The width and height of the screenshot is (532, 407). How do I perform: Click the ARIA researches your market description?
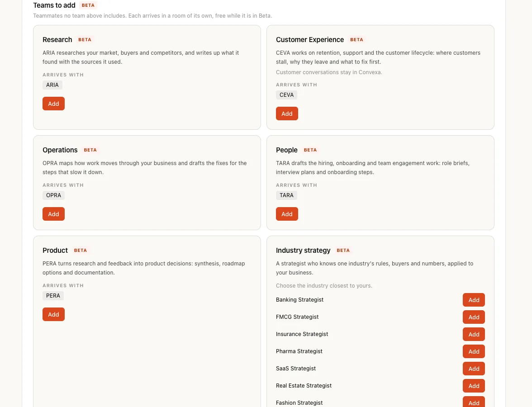[x=141, y=57]
